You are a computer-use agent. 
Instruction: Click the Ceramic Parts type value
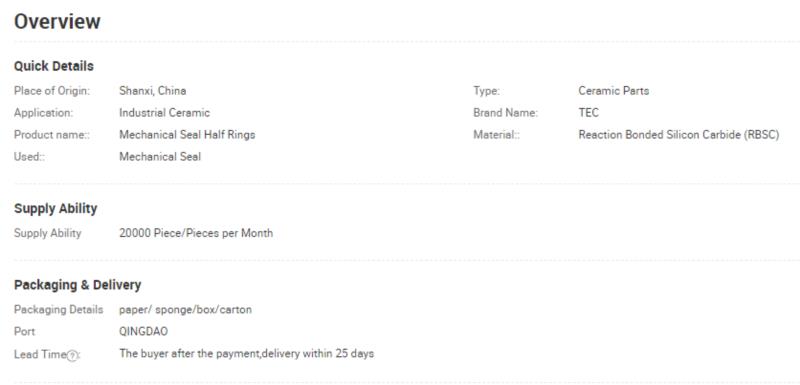pos(613,91)
